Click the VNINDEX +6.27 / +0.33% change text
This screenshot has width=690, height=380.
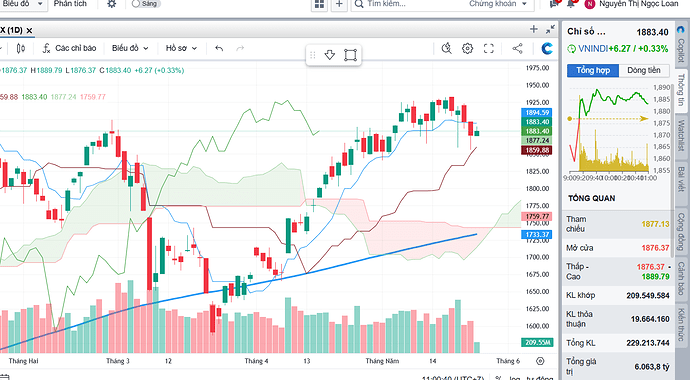(x=638, y=49)
